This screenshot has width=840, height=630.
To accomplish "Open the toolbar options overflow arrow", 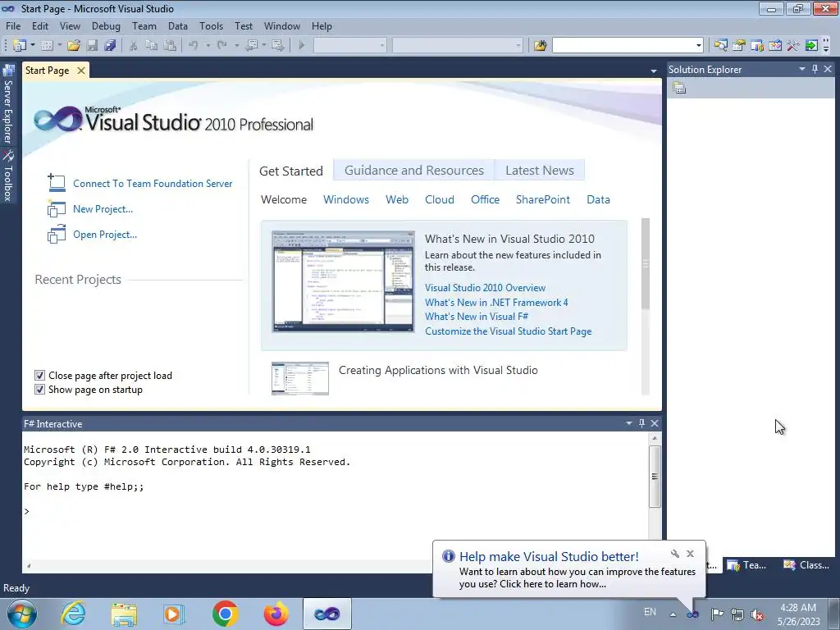I will pos(826,47).
